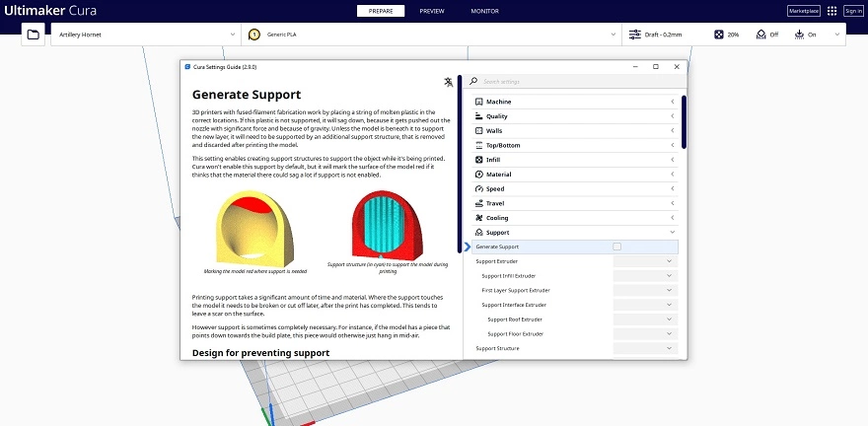Click the adhesion On icon

(799, 35)
